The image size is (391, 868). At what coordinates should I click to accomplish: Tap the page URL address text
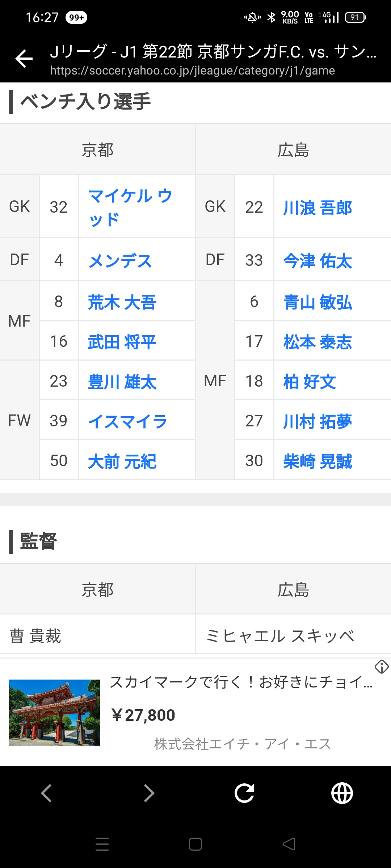(x=192, y=71)
